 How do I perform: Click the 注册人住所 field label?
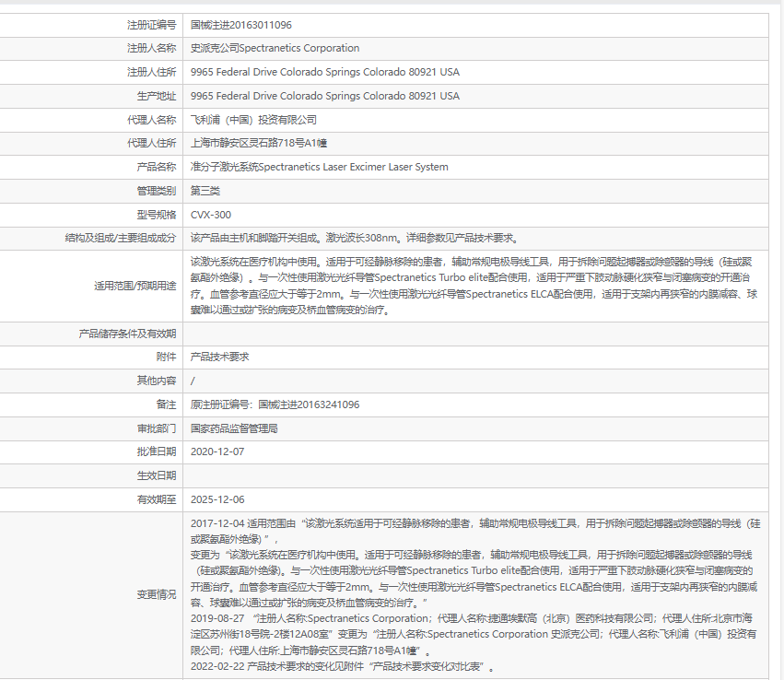coord(151,72)
